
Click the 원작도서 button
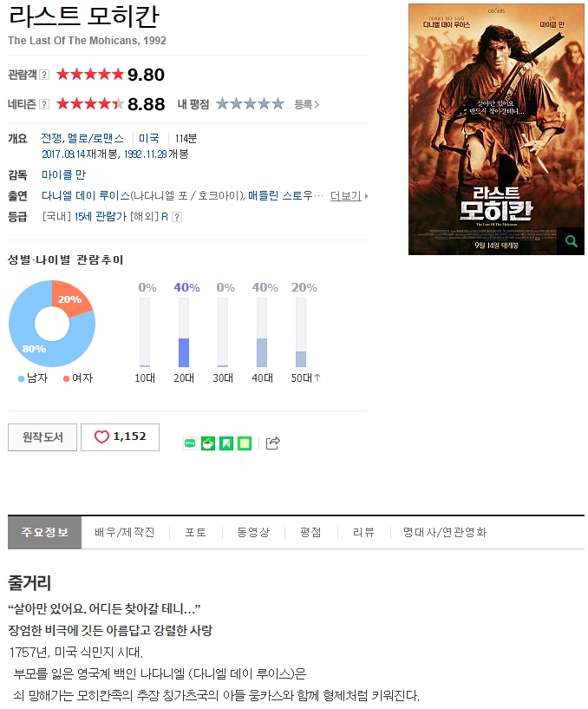pyautogui.click(x=42, y=437)
